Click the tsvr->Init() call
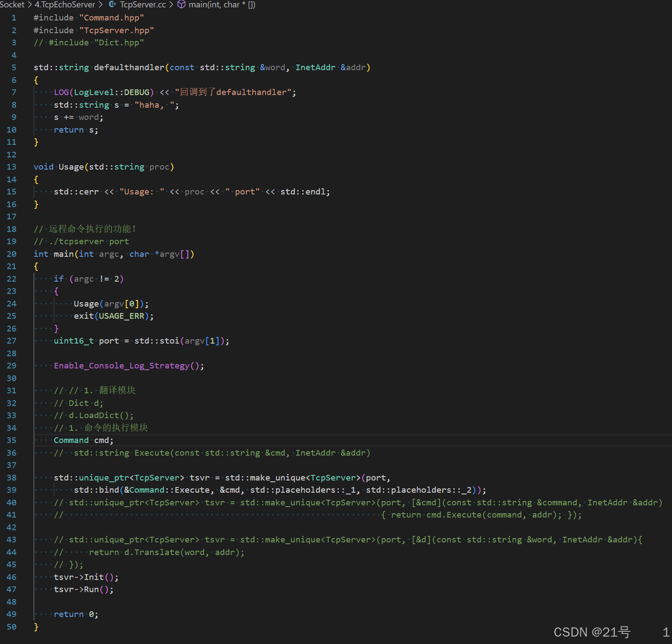The width and height of the screenshot is (672, 644). [x=84, y=577]
